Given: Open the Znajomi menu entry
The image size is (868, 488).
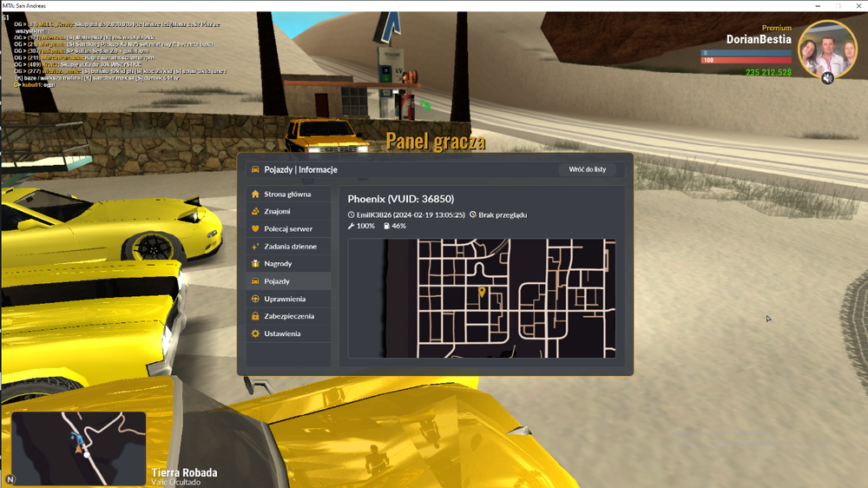Looking at the screenshot, I should (x=288, y=211).
